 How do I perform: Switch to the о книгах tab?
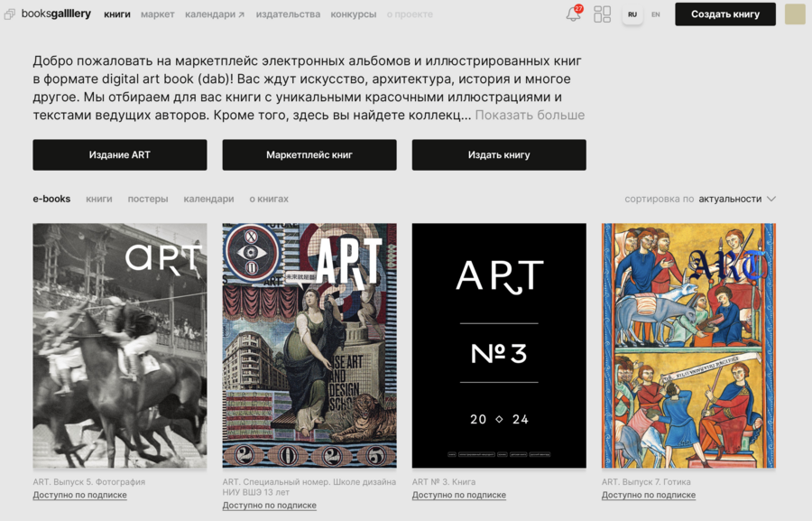click(x=269, y=199)
